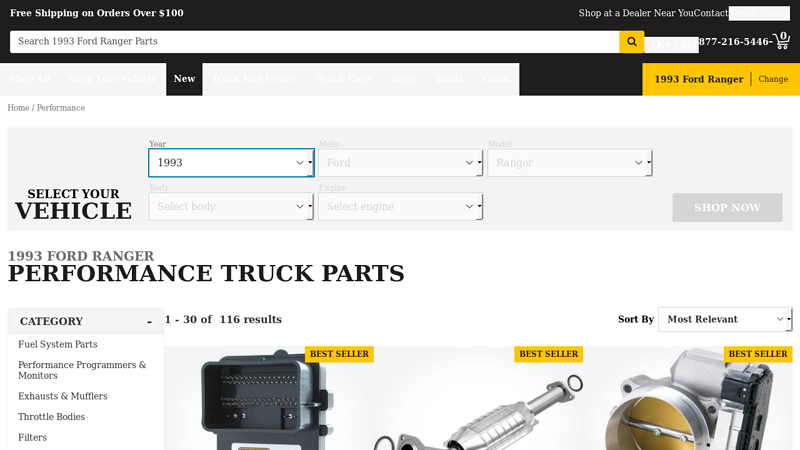Open the Learn menu
The image size is (800, 450).
(x=495, y=79)
